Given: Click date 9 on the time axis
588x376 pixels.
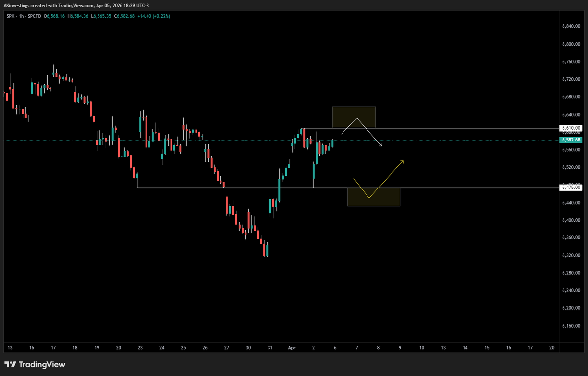Looking at the screenshot, I should [x=400, y=348].
